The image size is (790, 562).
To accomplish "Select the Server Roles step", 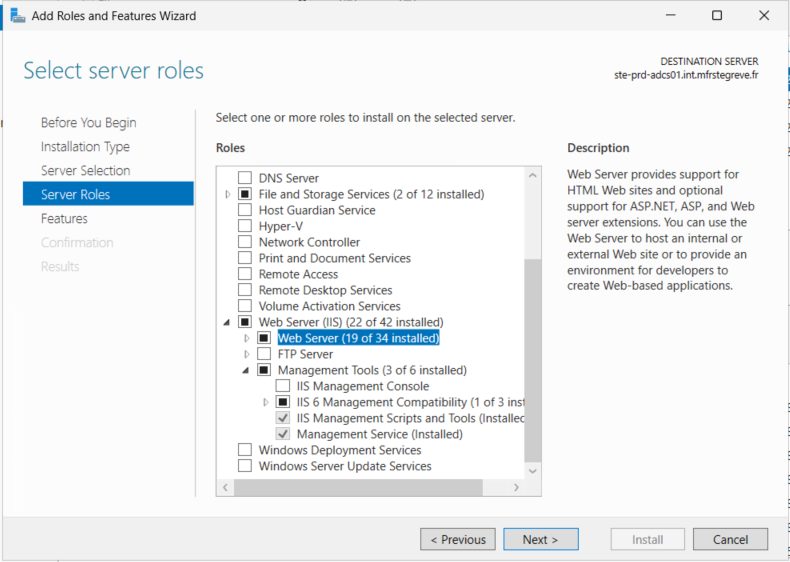I will click(108, 194).
